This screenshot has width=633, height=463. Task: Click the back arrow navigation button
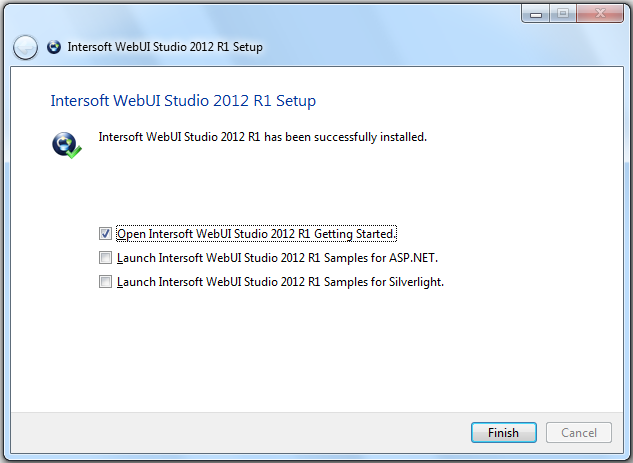[26, 47]
